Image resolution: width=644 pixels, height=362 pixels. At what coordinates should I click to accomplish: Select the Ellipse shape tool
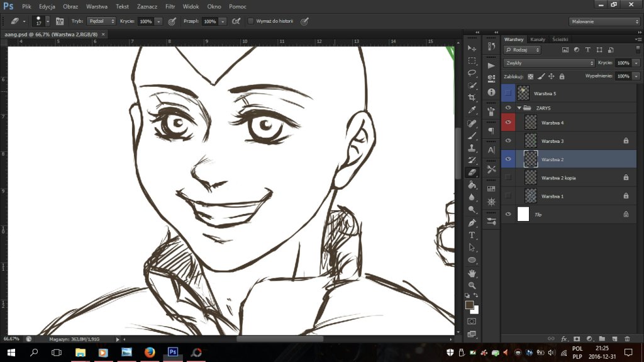tap(472, 260)
